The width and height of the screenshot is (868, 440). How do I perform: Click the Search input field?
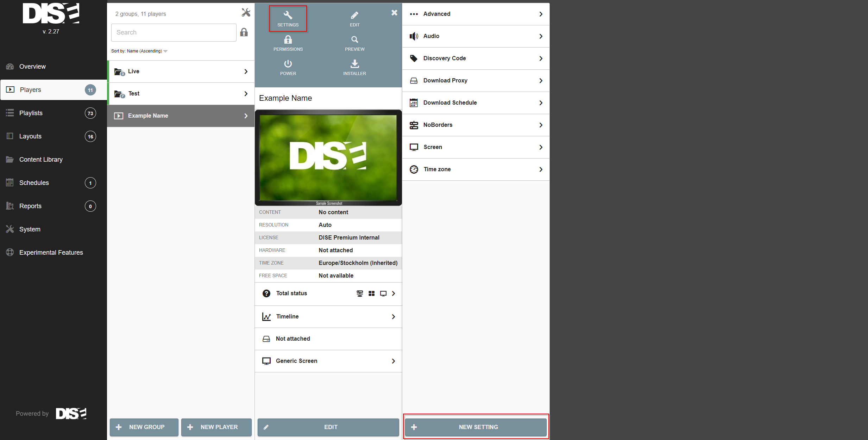click(174, 32)
